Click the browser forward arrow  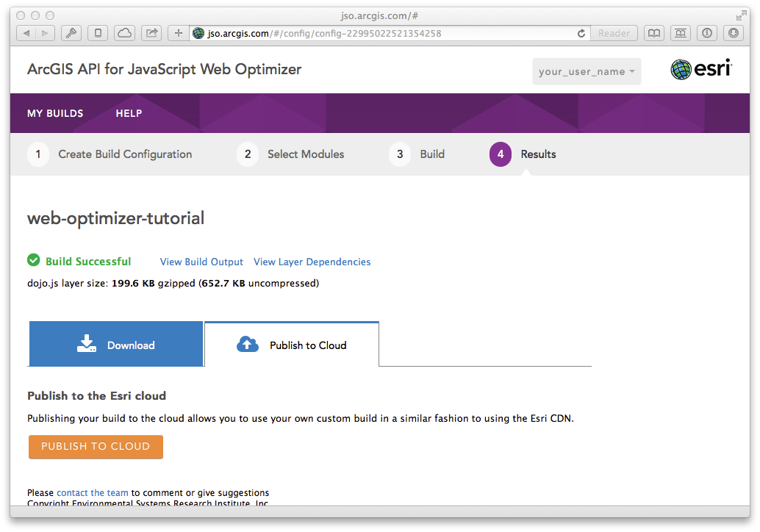pos(45,33)
